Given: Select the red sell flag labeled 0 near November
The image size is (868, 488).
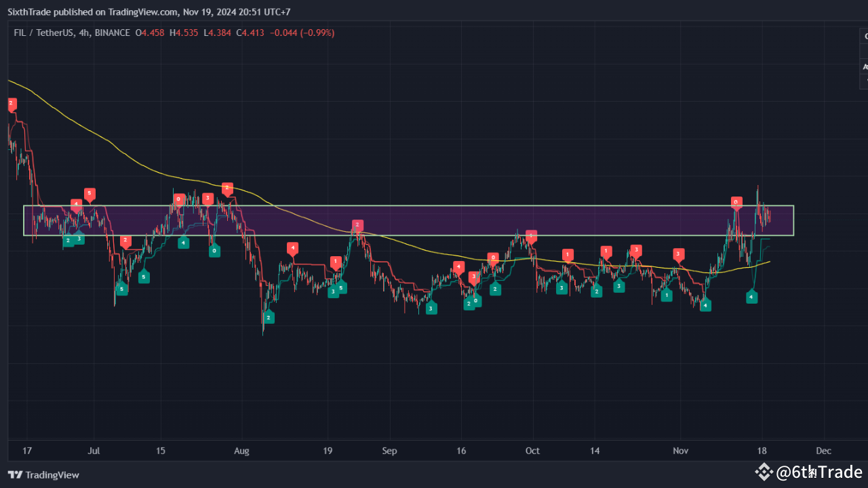Looking at the screenshot, I should pos(736,202).
